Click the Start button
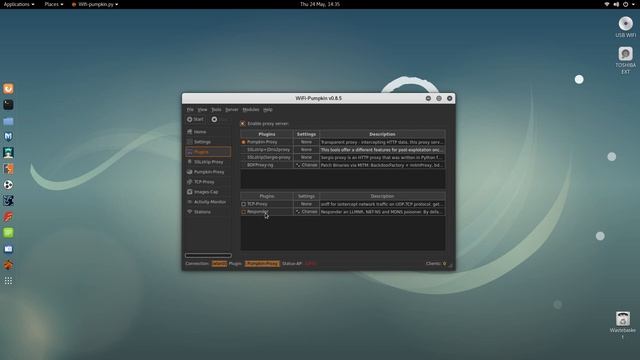Screen dimensions: 640x360 [196, 119]
